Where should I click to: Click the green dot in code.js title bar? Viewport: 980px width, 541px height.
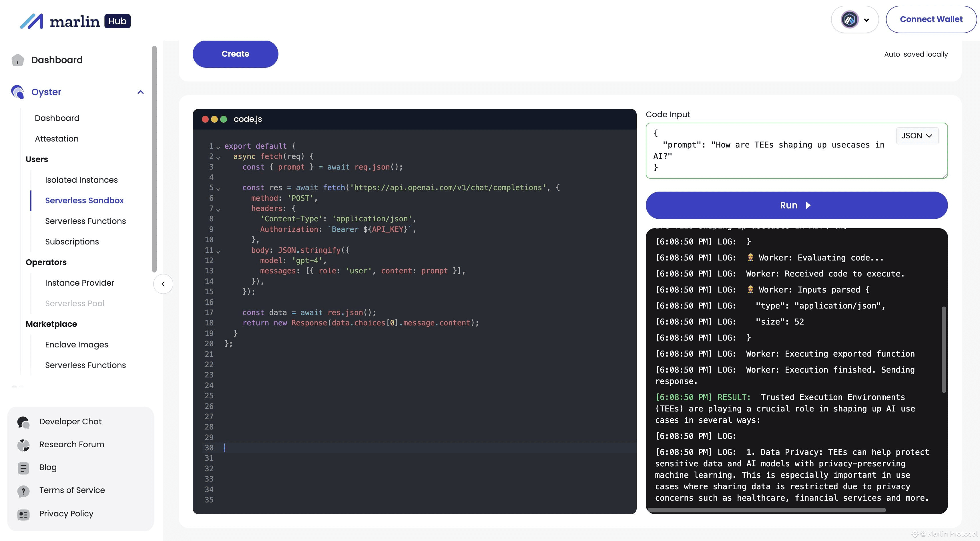(x=224, y=119)
